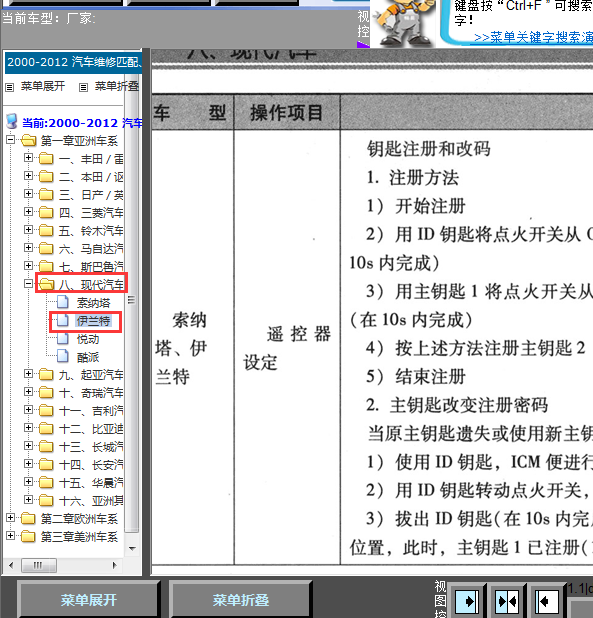
Task: Expand the 十、奇瑞汽车 folder node
Action: [28, 391]
